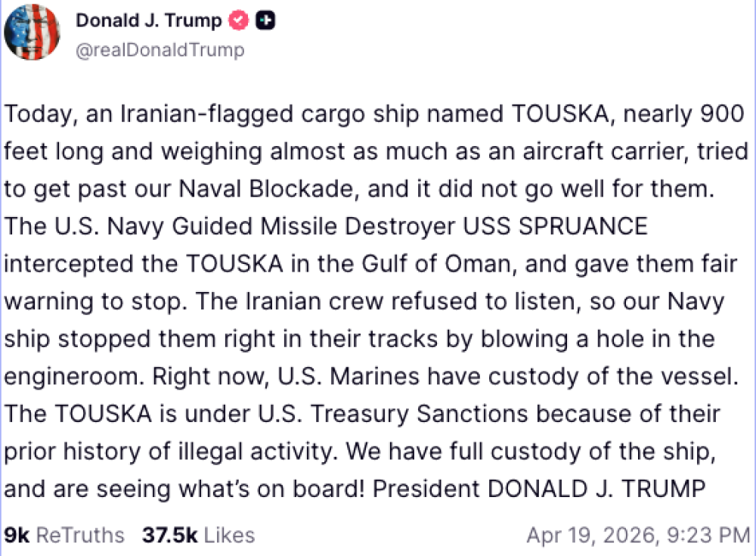This screenshot has height=556, width=756.
Task: Click the 'President DONALD J. TRUMP' signature
Action: 538,489
